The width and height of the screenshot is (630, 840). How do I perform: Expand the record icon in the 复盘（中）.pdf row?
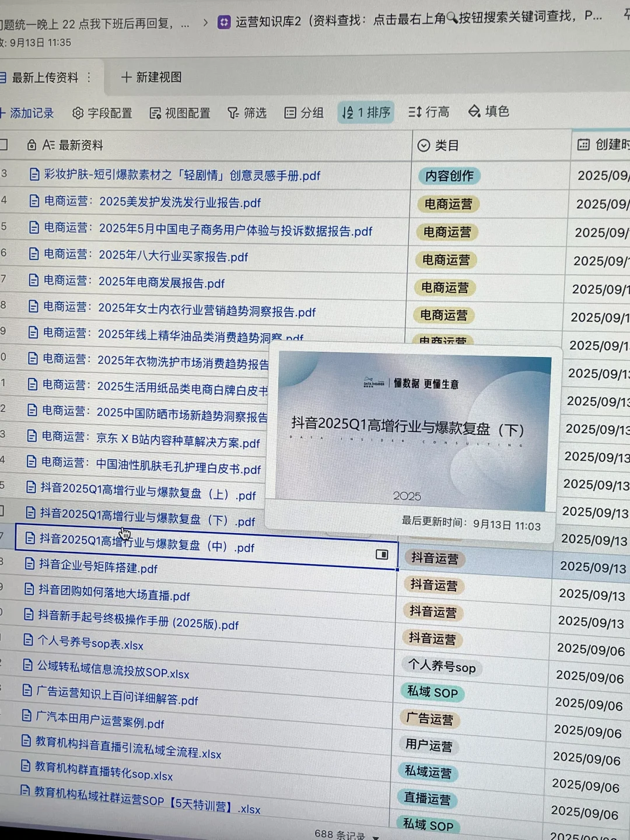click(382, 554)
